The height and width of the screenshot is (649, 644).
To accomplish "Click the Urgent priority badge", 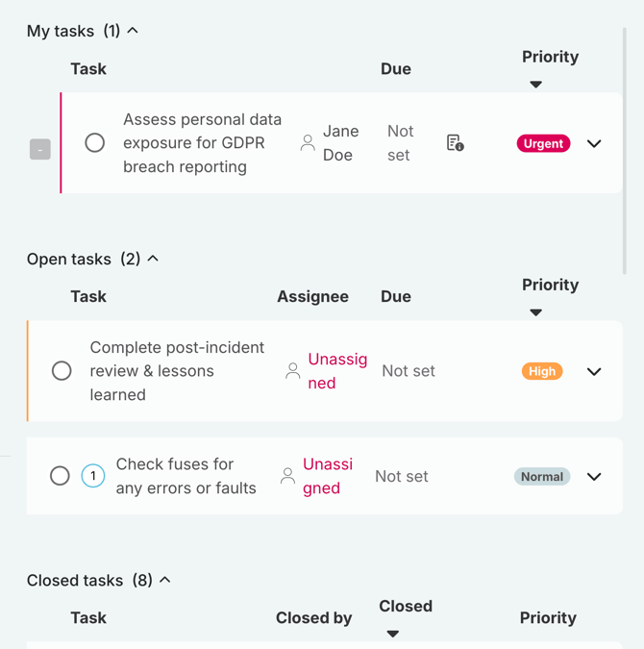I will pyautogui.click(x=543, y=143).
